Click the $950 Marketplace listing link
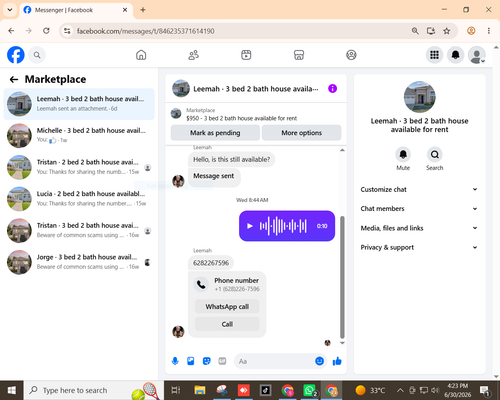Screen dimensions: 500x400 [x=241, y=118]
